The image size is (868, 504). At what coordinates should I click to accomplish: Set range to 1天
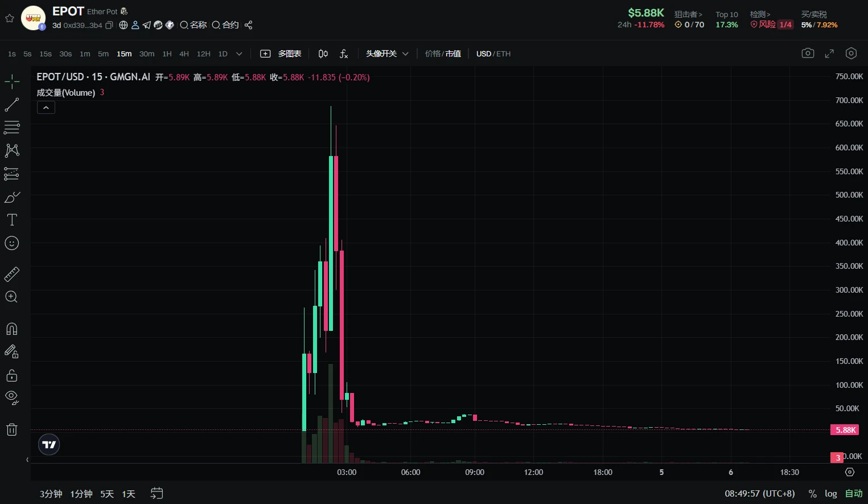coord(129,494)
